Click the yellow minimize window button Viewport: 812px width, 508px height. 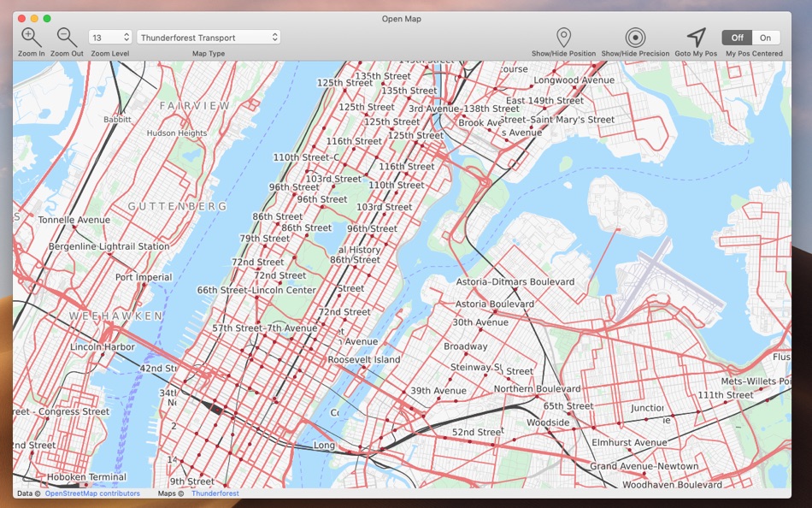34,19
